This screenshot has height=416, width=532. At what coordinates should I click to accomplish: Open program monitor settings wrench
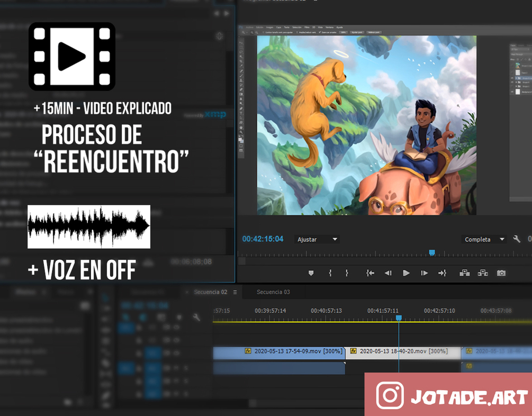[517, 239]
